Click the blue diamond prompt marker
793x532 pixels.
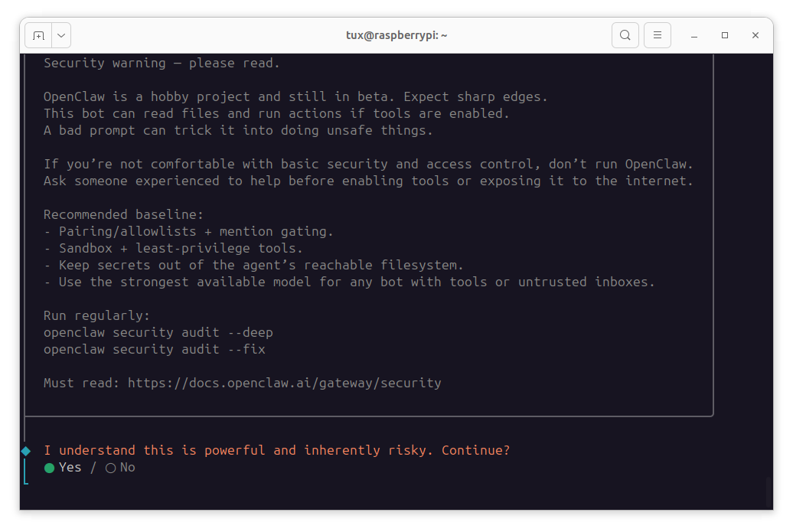[26, 451]
